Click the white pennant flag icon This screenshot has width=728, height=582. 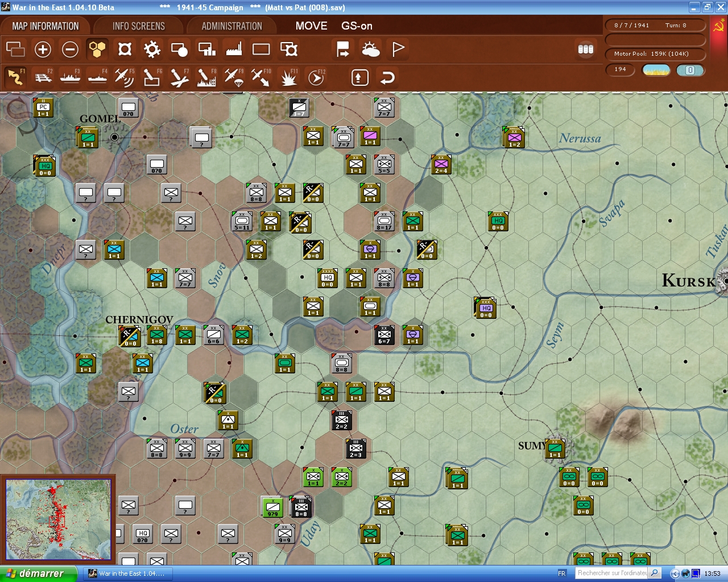(398, 49)
